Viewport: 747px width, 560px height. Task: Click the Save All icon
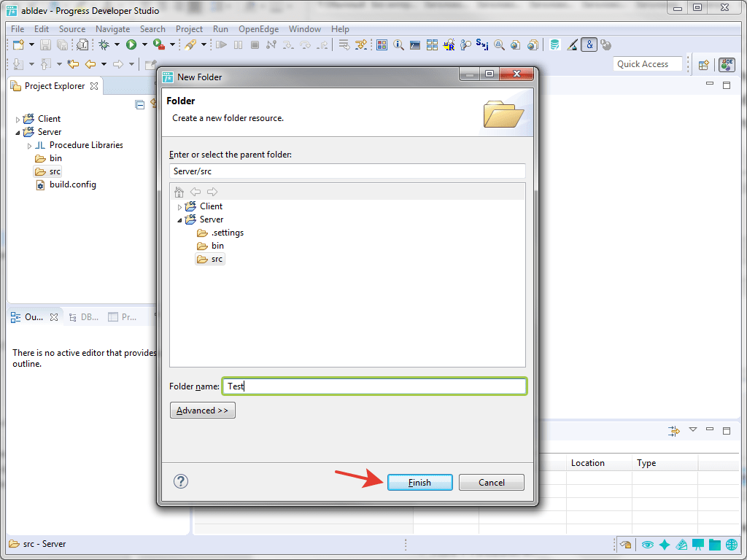(62, 45)
